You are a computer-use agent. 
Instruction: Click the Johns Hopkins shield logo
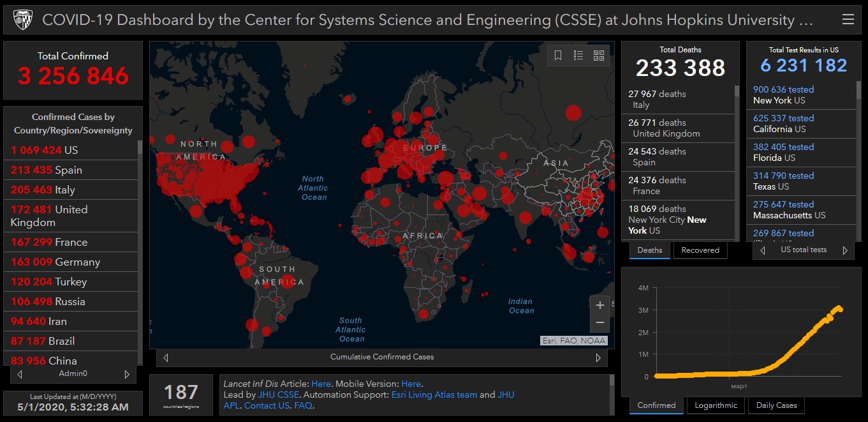[x=23, y=20]
